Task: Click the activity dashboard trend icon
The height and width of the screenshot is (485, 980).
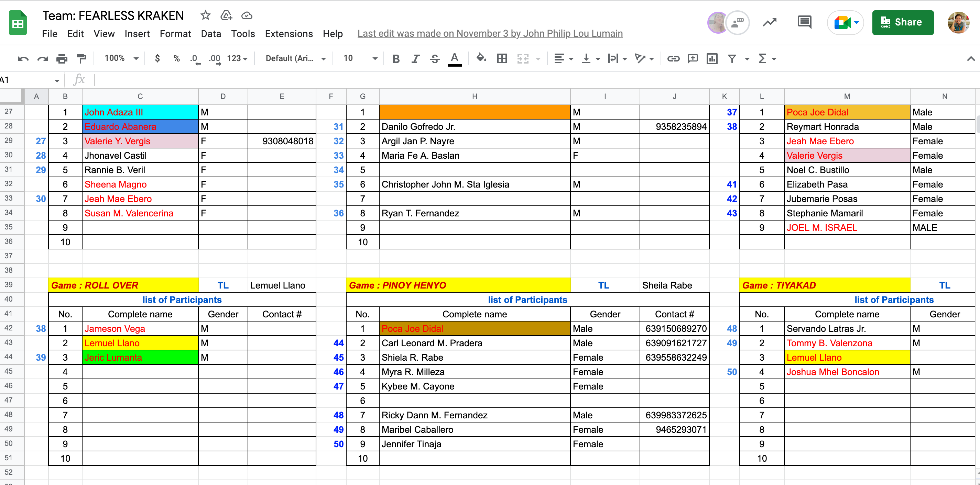Action: click(x=770, y=22)
